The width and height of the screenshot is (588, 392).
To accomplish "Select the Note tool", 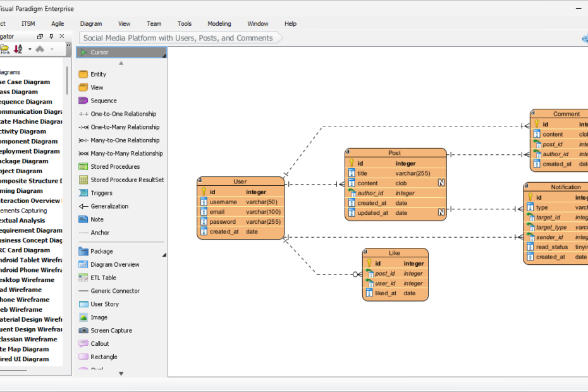I will tap(96, 219).
